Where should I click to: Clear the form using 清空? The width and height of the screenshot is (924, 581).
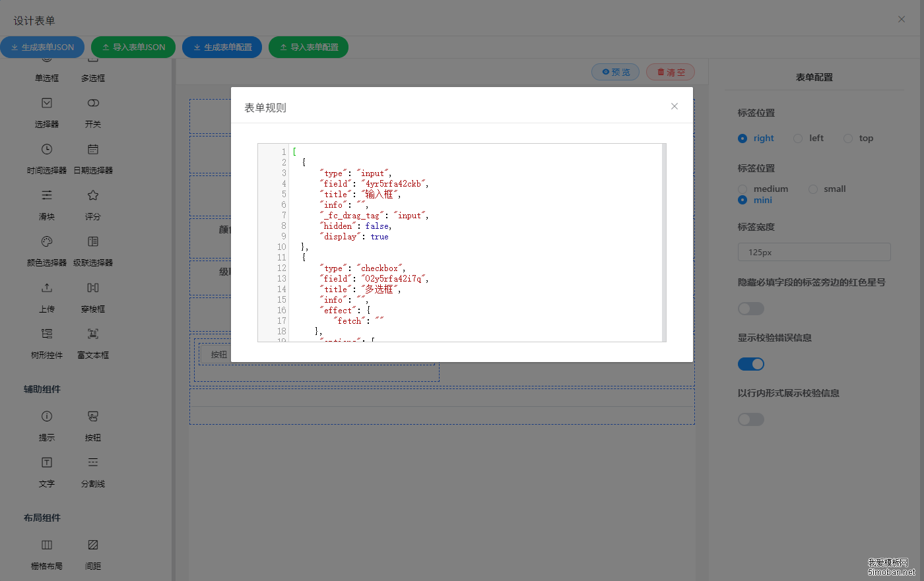coord(670,72)
